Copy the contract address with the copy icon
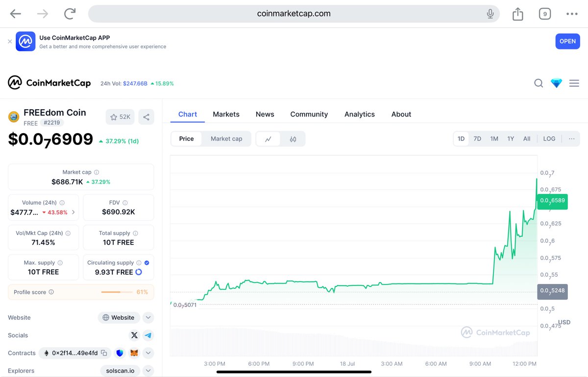This screenshot has height=377, width=588. click(104, 353)
